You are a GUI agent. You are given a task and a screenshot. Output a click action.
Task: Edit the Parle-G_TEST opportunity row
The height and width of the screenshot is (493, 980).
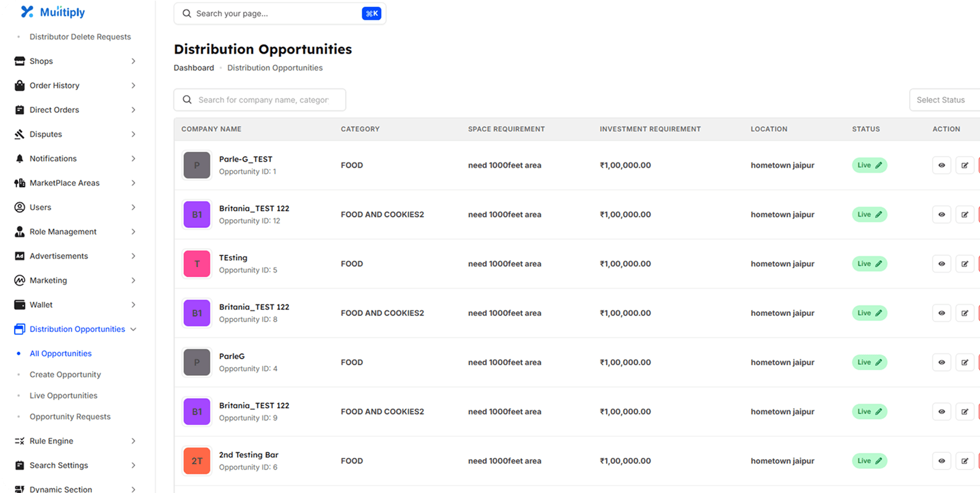pos(964,165)
